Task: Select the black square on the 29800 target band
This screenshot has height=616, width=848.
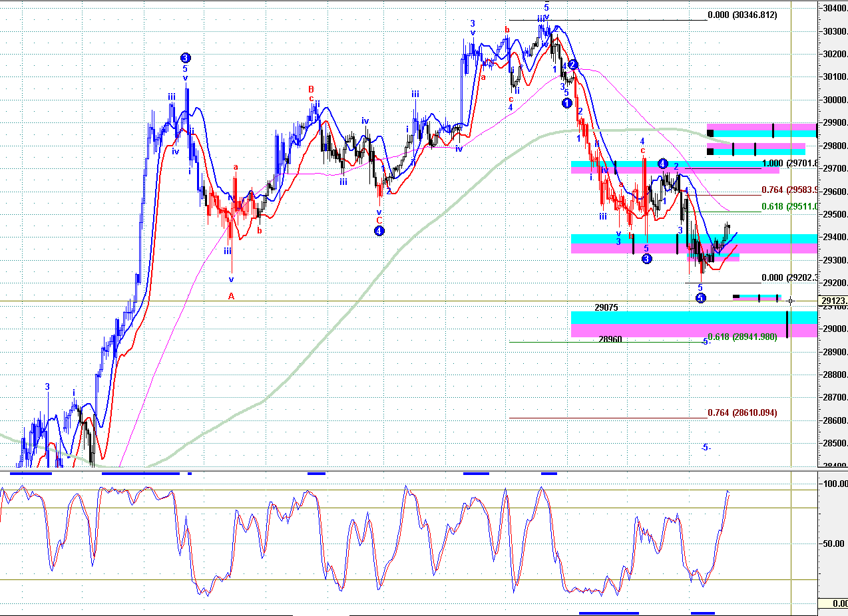Action: tap(711, 152)
